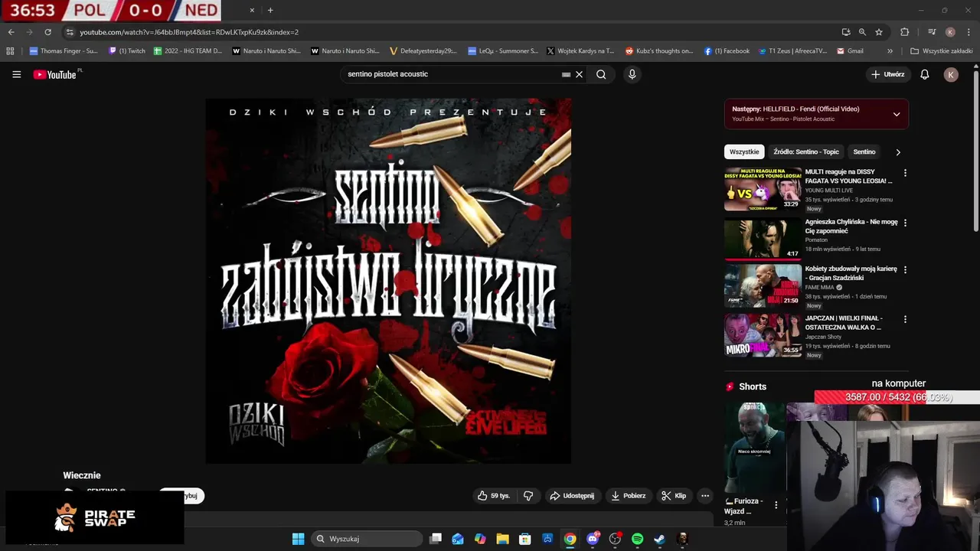Open Chrome profile avatar K
Screen dimensions: 980x551
(950, 32)
